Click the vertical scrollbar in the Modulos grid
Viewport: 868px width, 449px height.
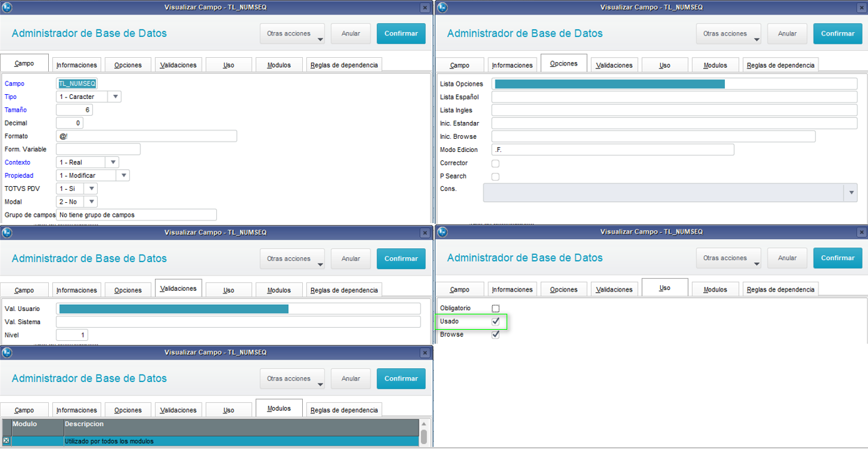424,433
